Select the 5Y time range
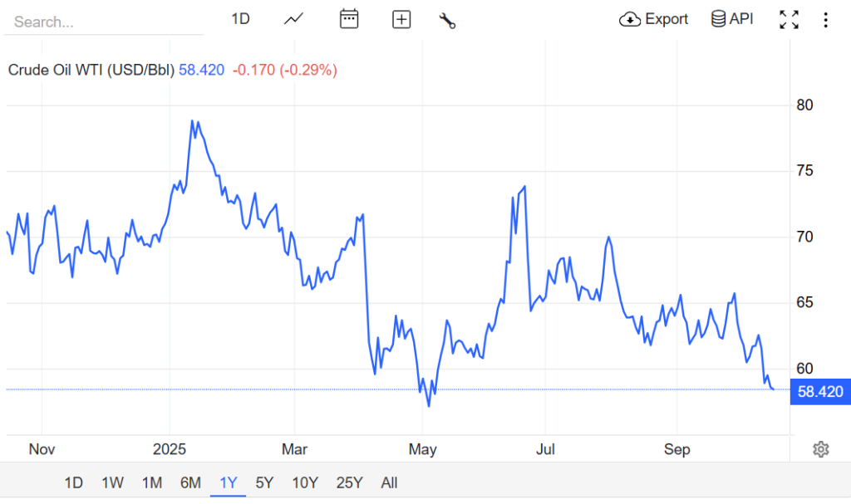Screen dimensions: 851x504 (264, 482)
